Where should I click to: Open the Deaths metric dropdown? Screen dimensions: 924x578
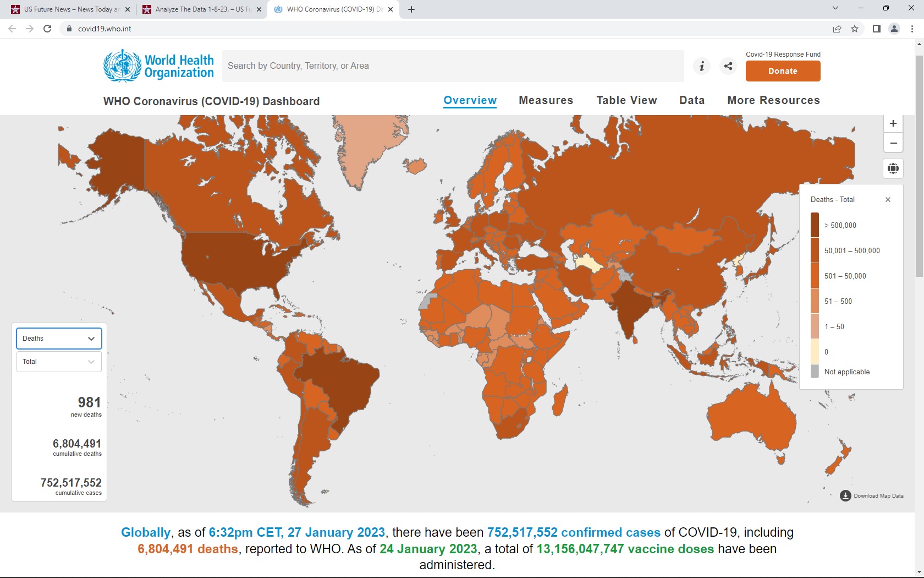point(59,339)
